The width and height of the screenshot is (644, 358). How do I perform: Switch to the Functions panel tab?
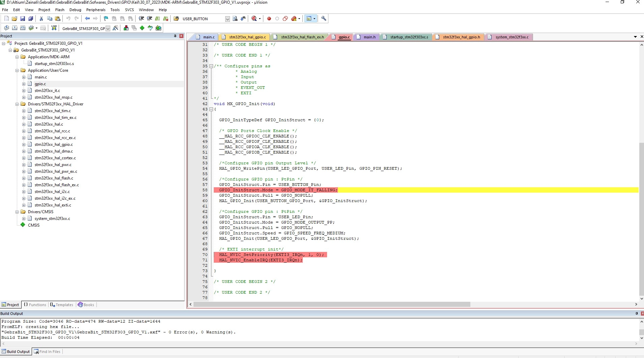click(35, 305)
